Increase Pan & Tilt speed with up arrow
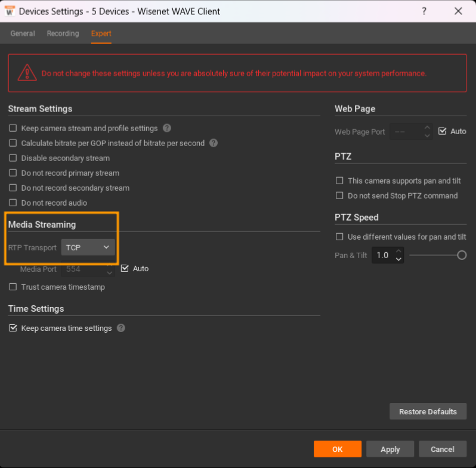This screenshot has width=476, height=468. tap(398, 252)
